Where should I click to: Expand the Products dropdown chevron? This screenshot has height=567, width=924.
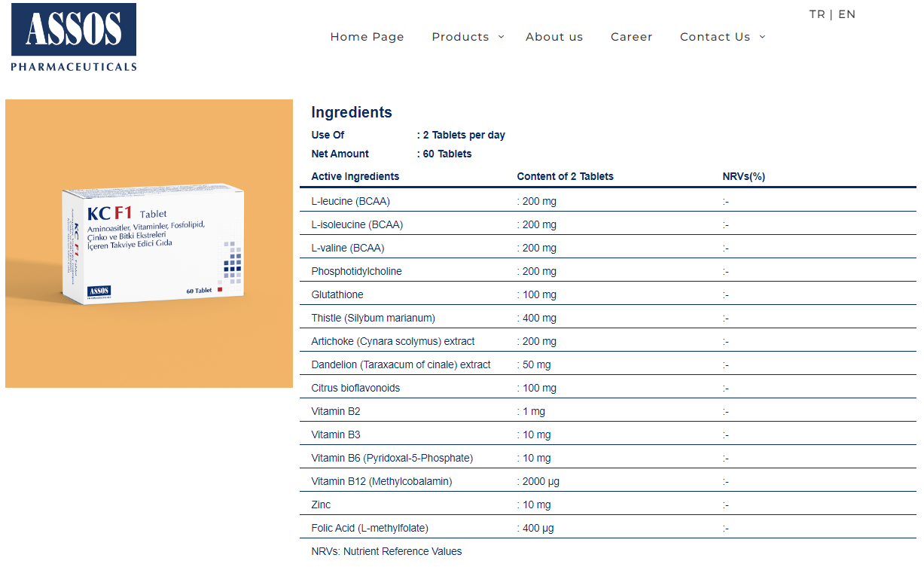coord(501,37)
